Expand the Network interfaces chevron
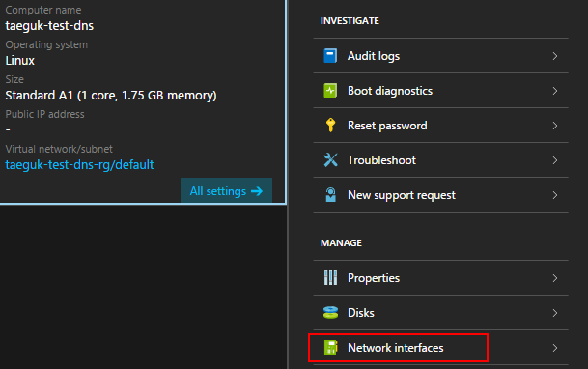 pyautogui.click(x=555, y=348)
